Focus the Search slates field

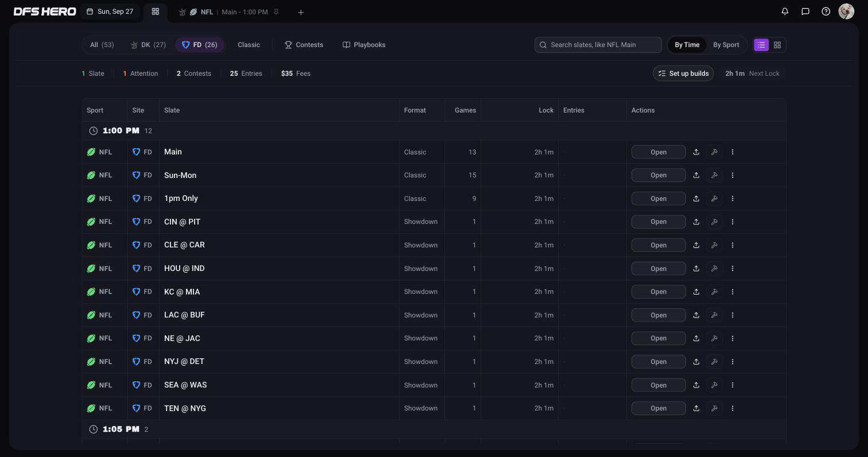(598, 45)
